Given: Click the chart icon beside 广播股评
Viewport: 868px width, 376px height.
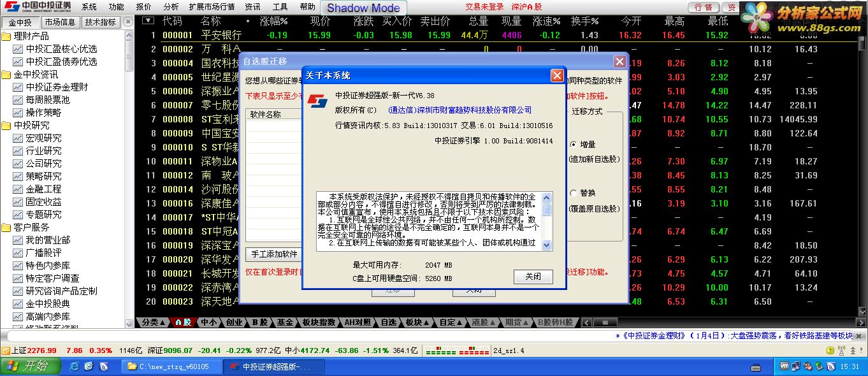Looking at the screenshot, I should 18,253.
